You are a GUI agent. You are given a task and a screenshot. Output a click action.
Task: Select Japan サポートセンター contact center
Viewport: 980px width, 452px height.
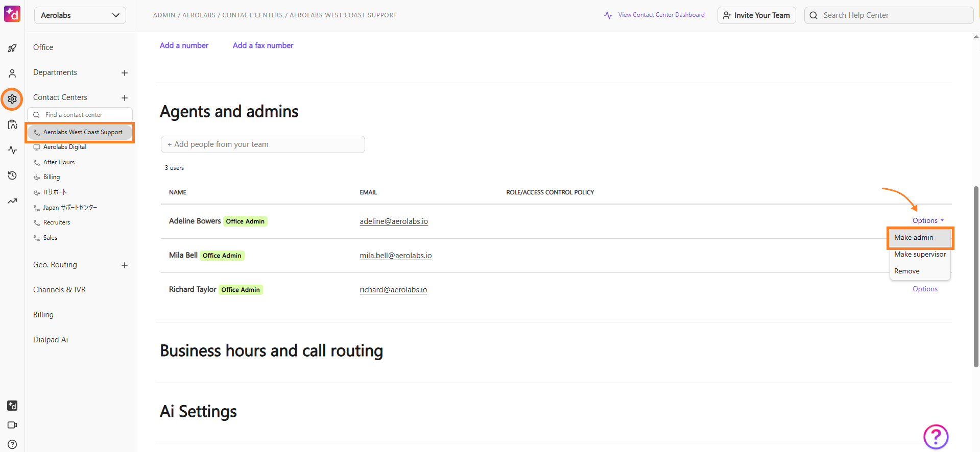pos(70,208)
